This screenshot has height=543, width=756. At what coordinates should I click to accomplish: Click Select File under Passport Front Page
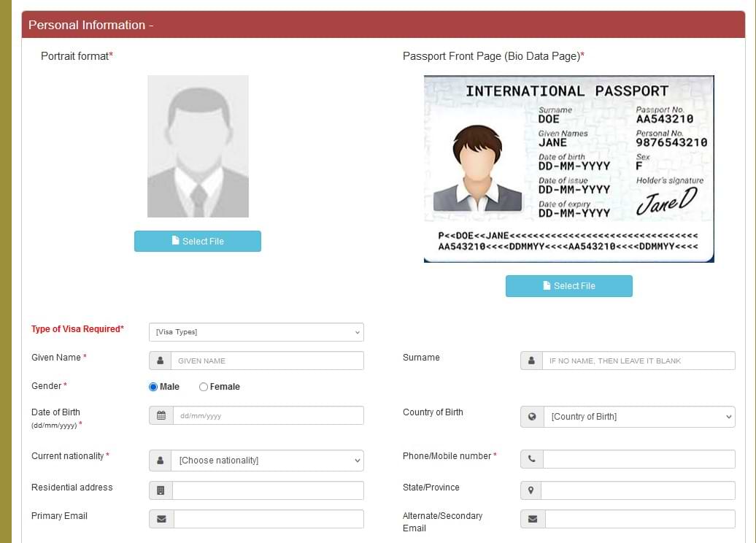click(569, 286)
